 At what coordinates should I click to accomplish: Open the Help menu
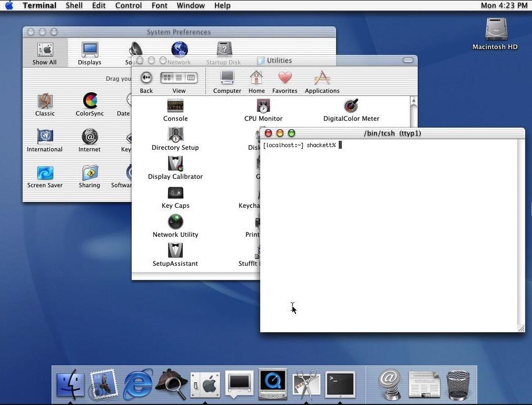click(x=222, y=5)
